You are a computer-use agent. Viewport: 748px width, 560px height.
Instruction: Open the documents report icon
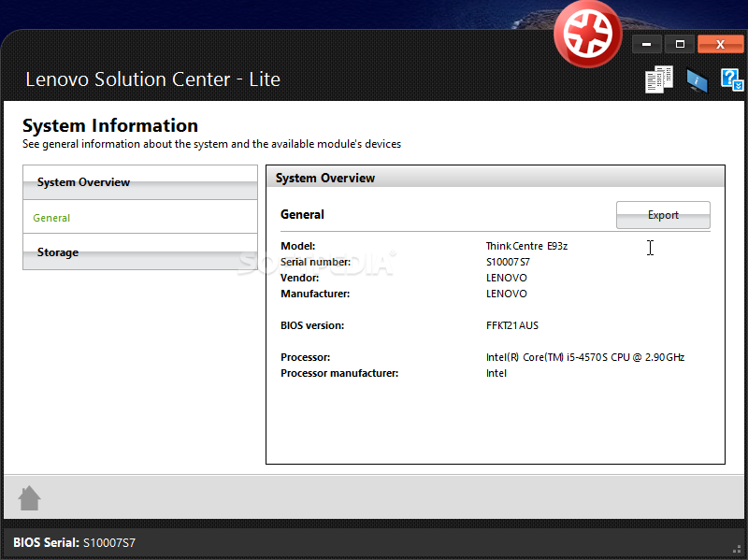[659, 79]
